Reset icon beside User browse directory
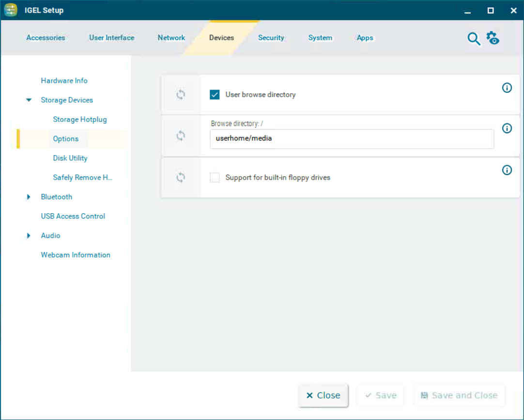Image resolution: width=524 pixels, height=420 pixels. tap(181, 94)
